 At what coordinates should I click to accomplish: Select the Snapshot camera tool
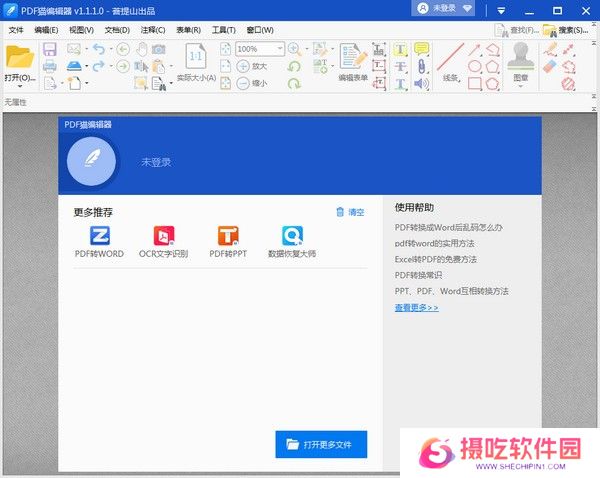coord(158,49)
